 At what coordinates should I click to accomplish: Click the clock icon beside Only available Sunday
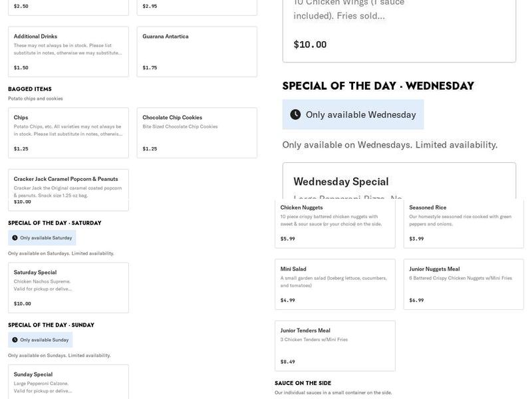pyautogui.click(x=15, y=340)
